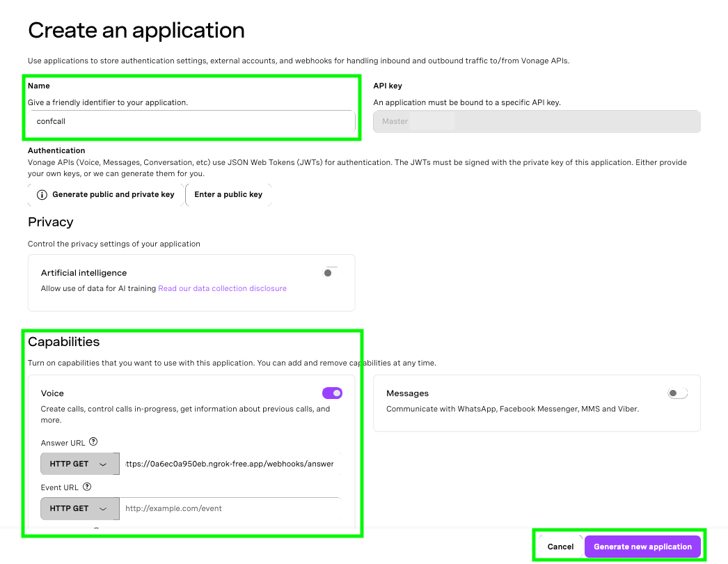
Task: Disable the Voice capability toggle
Action: pos(332,393)
